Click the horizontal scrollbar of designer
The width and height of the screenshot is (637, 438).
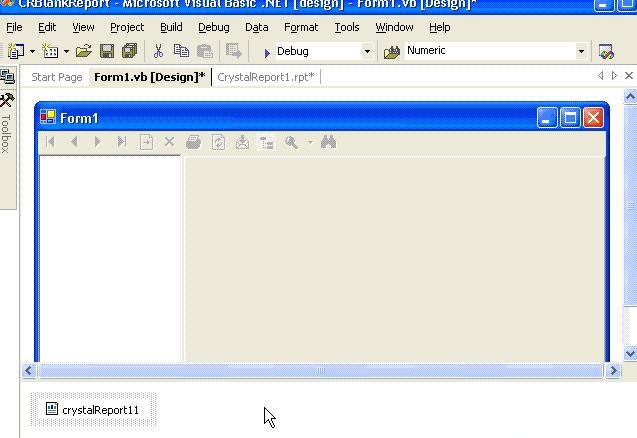click(321, 371)
